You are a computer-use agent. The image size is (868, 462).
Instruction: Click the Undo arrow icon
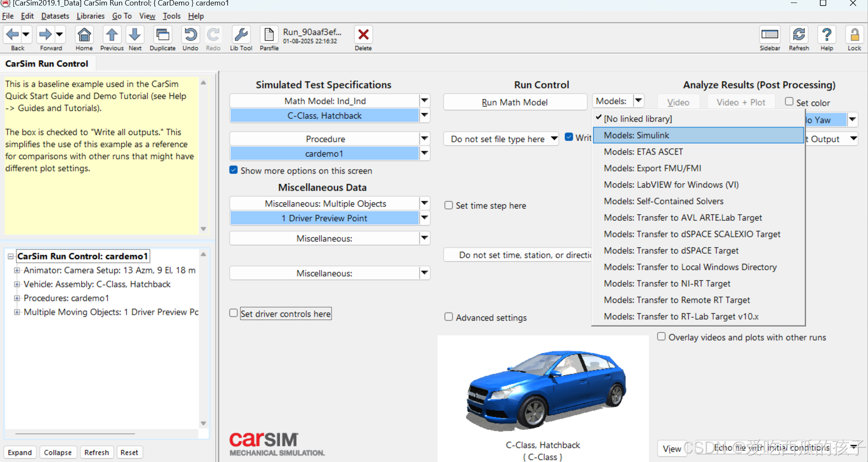(x=190, y=35)
